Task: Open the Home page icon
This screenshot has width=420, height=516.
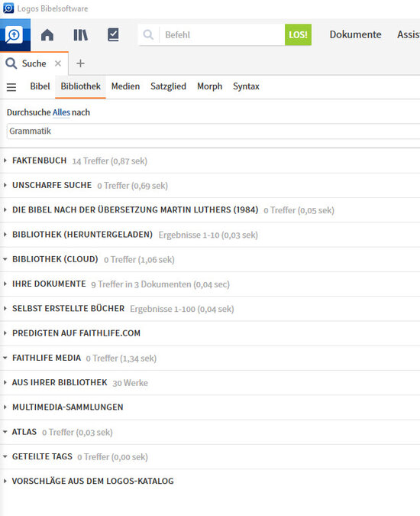Action: [x=47, y=34]
